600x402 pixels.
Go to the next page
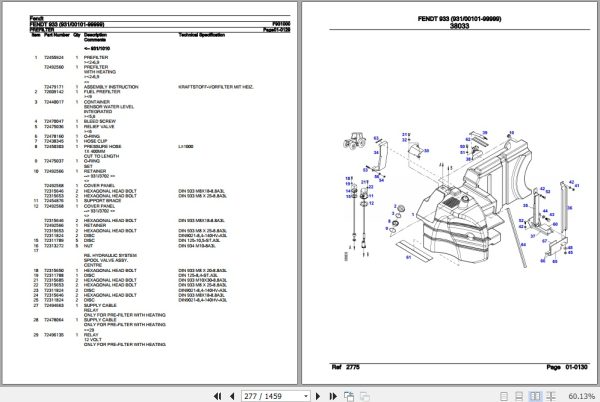click(x=318, y=396)
